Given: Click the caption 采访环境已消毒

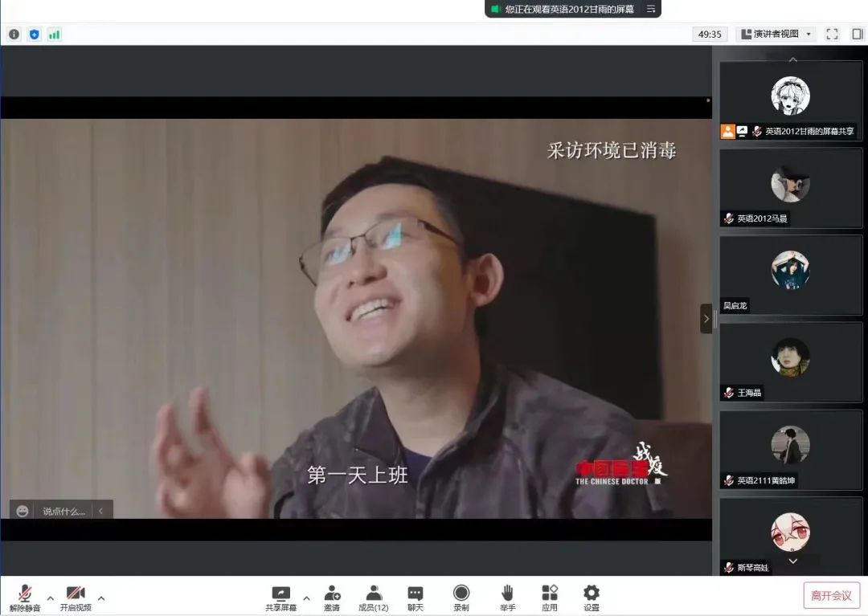Looking at the screenshot, I should click(x=611, y=150).
